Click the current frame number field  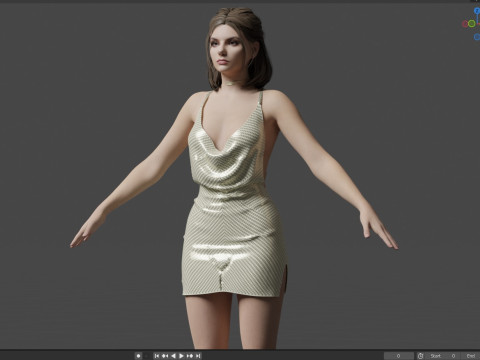click(x=399, y=356)
